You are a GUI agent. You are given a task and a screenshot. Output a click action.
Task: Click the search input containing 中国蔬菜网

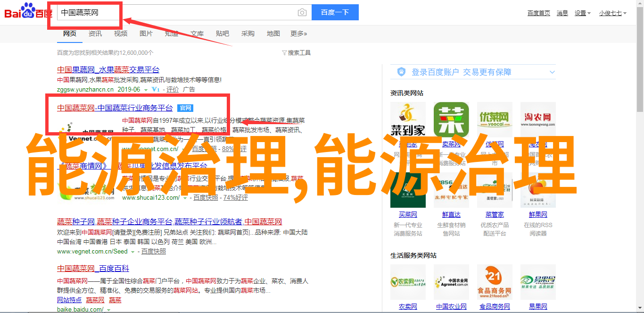(x=184, y=12)
